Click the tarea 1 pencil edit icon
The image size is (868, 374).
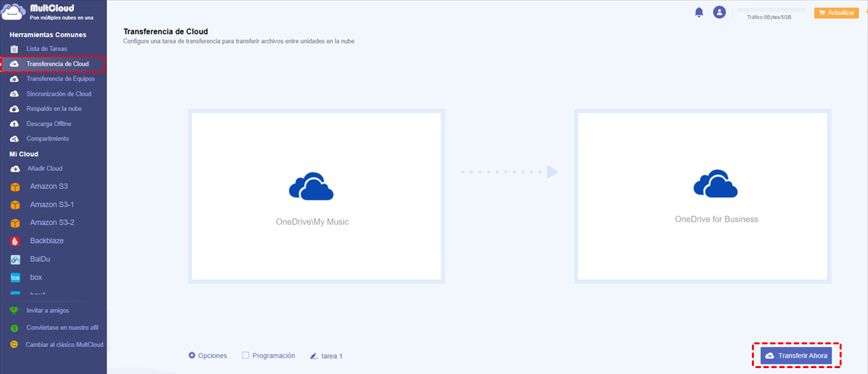pos(314,356)
